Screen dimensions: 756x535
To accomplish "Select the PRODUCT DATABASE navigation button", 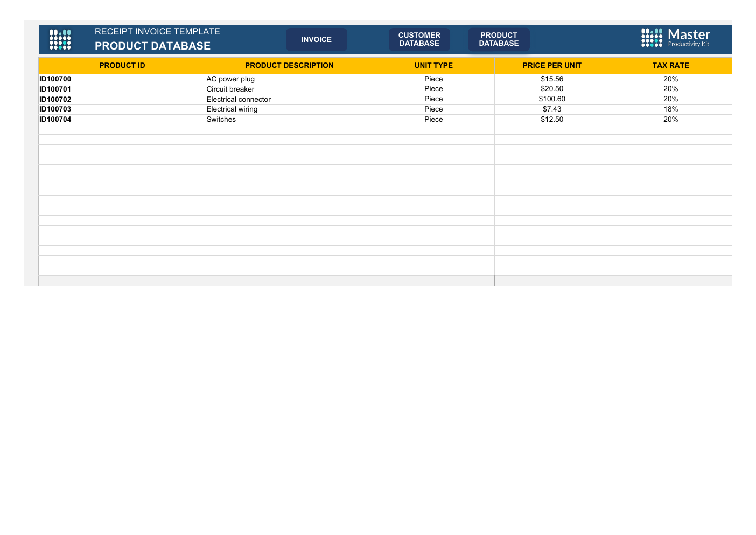I will (x=499, y=39).
